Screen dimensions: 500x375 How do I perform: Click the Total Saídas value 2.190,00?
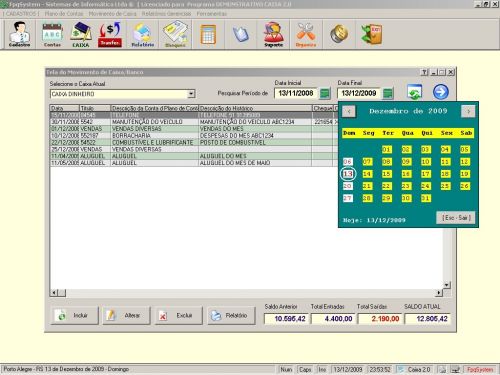pos(380,319)
